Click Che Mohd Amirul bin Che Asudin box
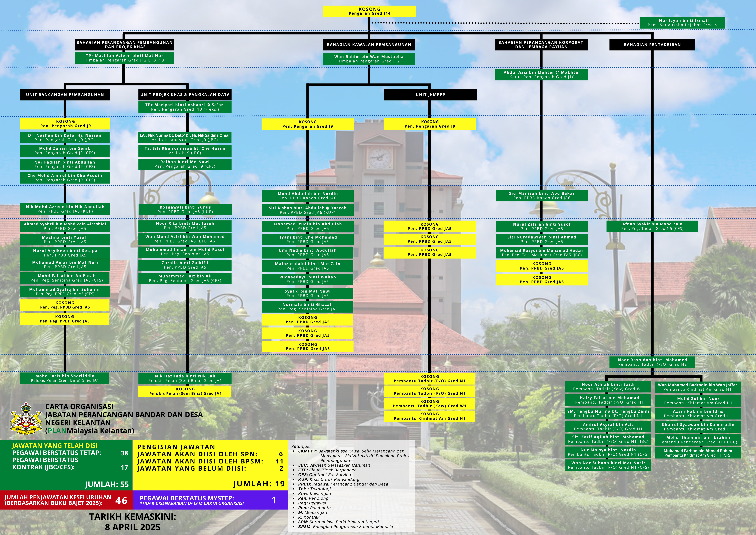Image resolution: width=756 pixels, height=535 pixels. tap(65, 178)
